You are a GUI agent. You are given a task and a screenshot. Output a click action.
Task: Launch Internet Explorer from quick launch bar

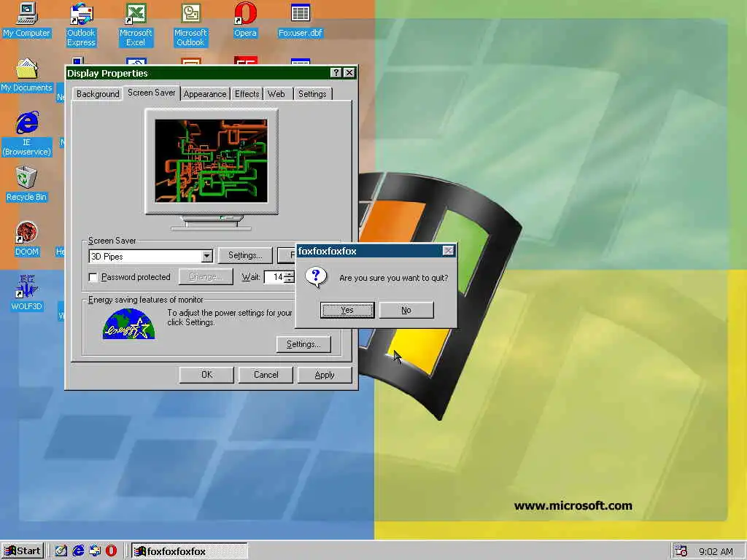tap(78, 551)
